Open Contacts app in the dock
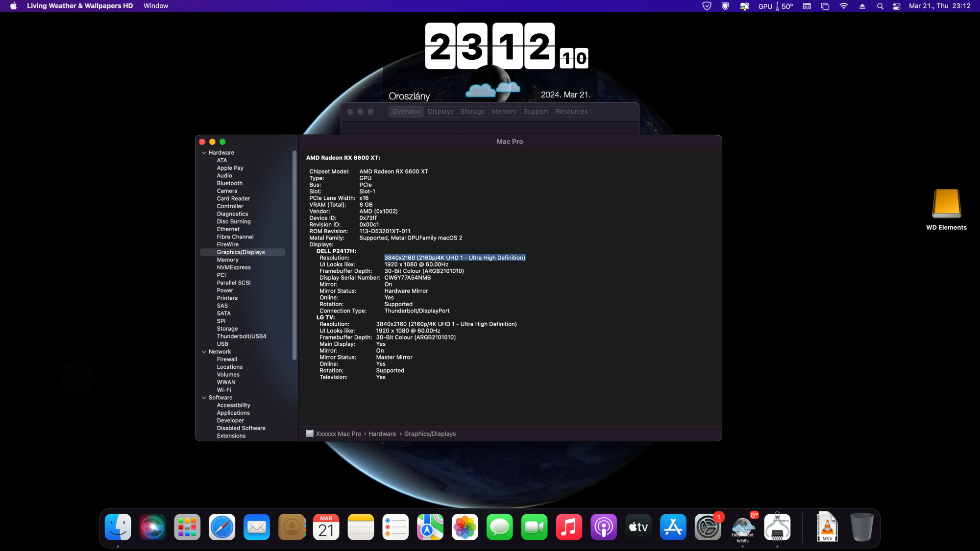This screenshot has width=980, height=551. click(x=292, y=527)
